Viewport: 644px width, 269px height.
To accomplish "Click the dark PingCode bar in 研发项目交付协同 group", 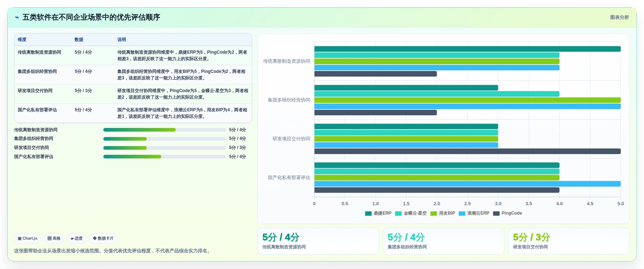I will (x=468, y=151).
